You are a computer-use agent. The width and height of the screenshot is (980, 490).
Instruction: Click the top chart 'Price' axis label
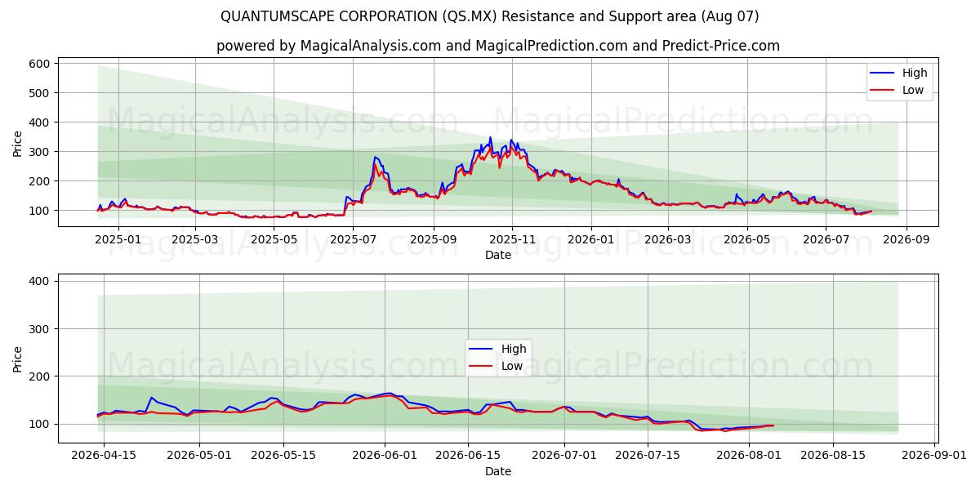tap(18, 143)
